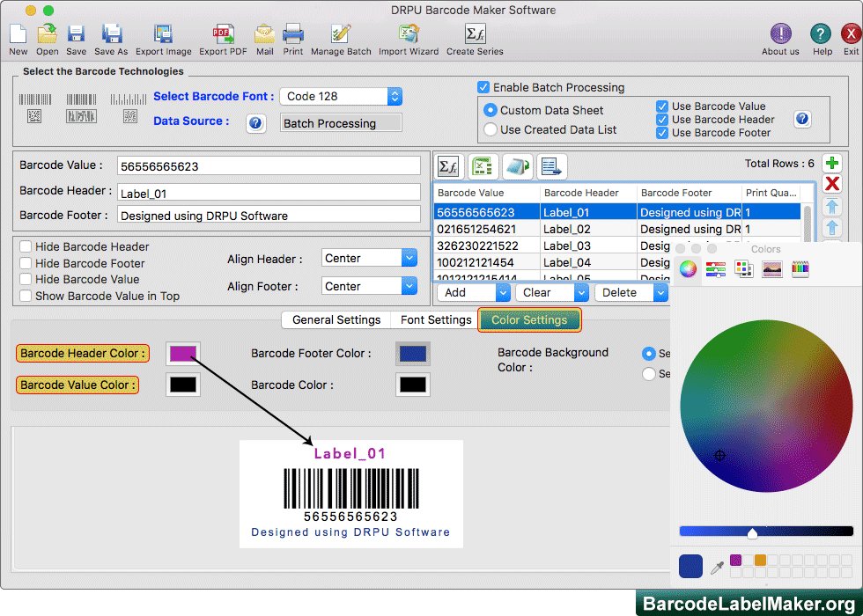Click the Barcode Value Color swatch
This screenshot has width=863, height=616.
point(183,385)
